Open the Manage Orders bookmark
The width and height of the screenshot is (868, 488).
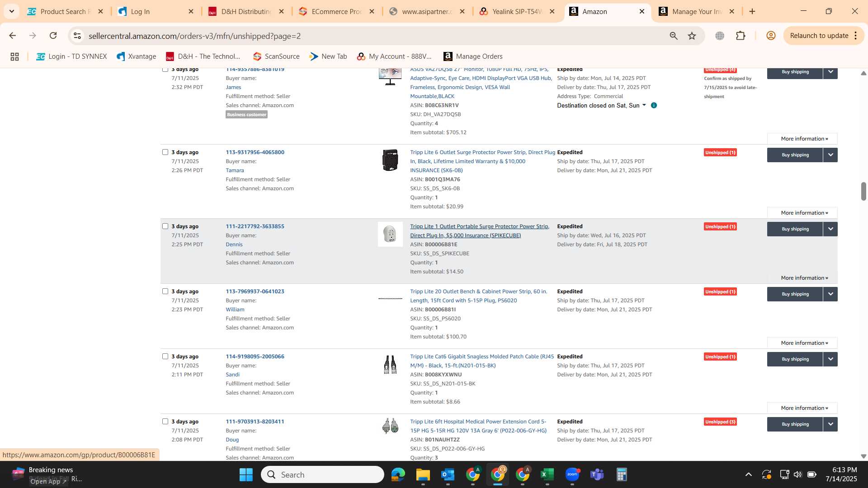473,56
